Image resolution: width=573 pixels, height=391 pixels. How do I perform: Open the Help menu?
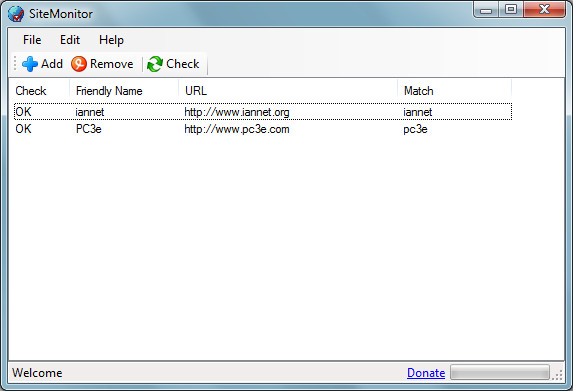pos(111,40)
